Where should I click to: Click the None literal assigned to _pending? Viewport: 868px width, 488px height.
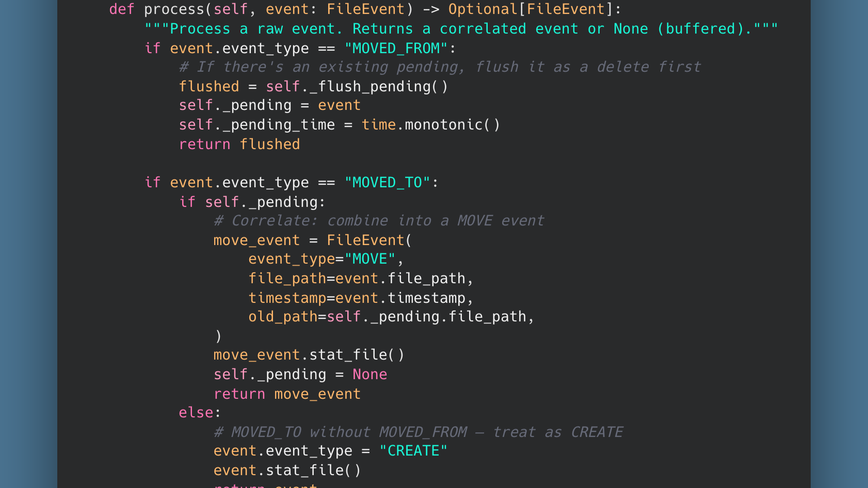click(369, 374)
